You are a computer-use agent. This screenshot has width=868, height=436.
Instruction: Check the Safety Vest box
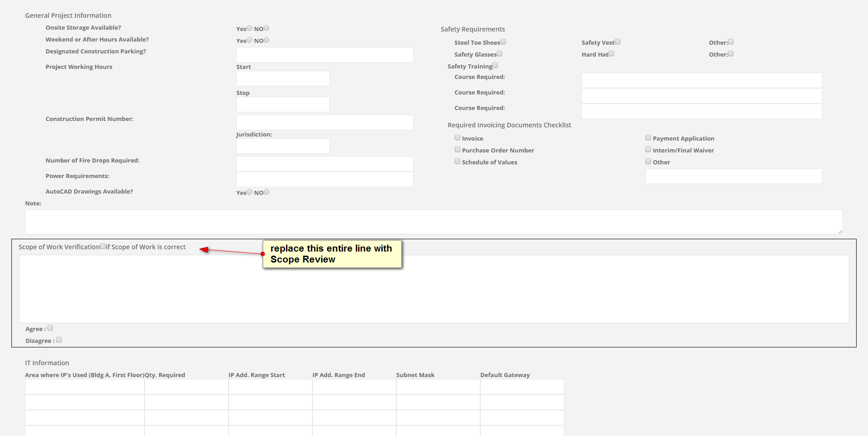(618, 42)
